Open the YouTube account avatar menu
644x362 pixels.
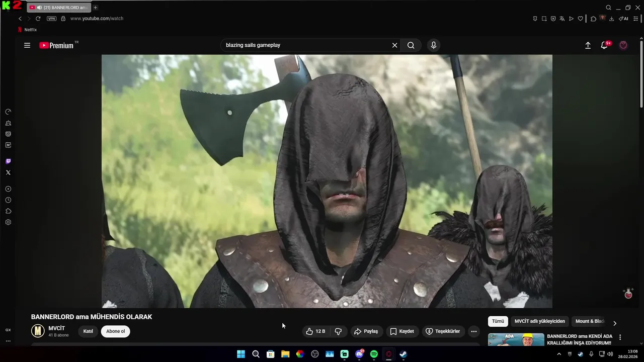point(623,45)
